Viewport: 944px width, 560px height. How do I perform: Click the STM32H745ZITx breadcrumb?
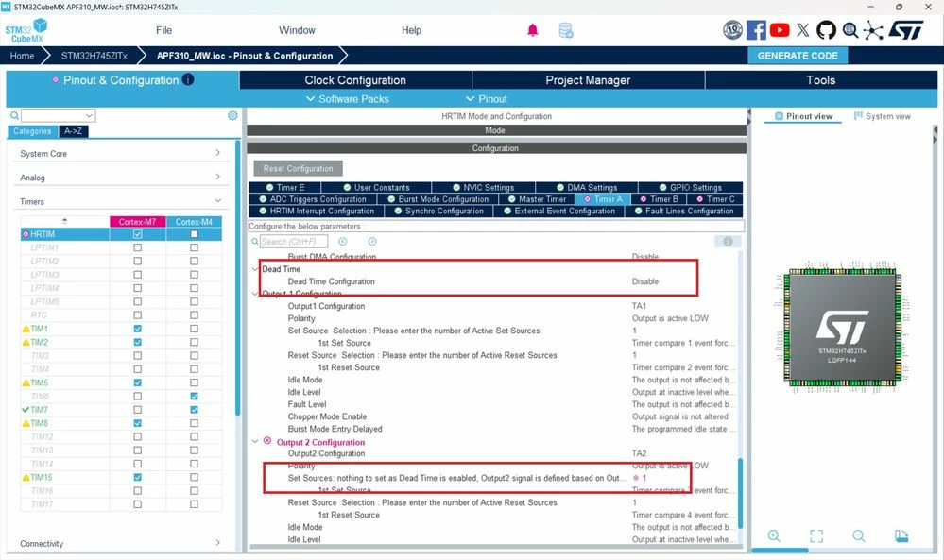[94, 56]
